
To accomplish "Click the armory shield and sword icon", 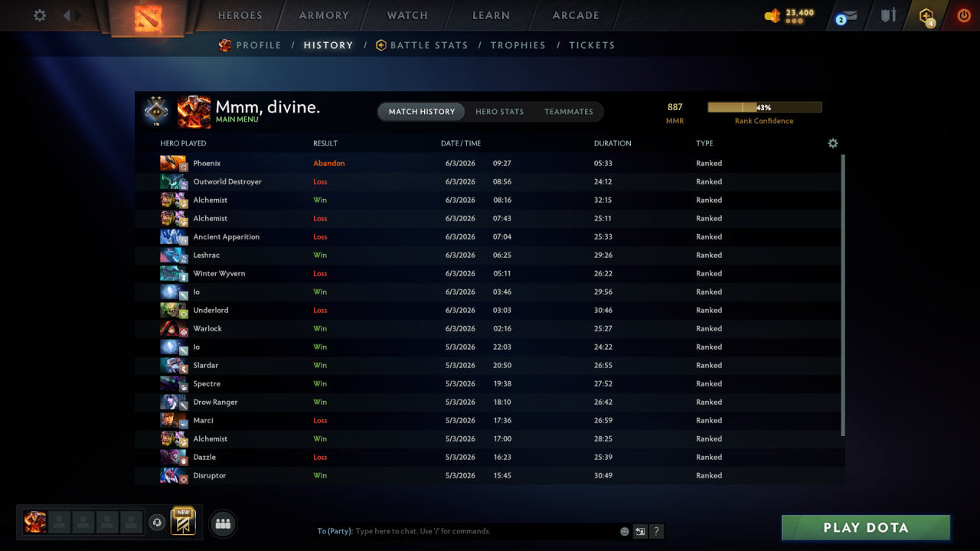I will click(x=887, y=15).
